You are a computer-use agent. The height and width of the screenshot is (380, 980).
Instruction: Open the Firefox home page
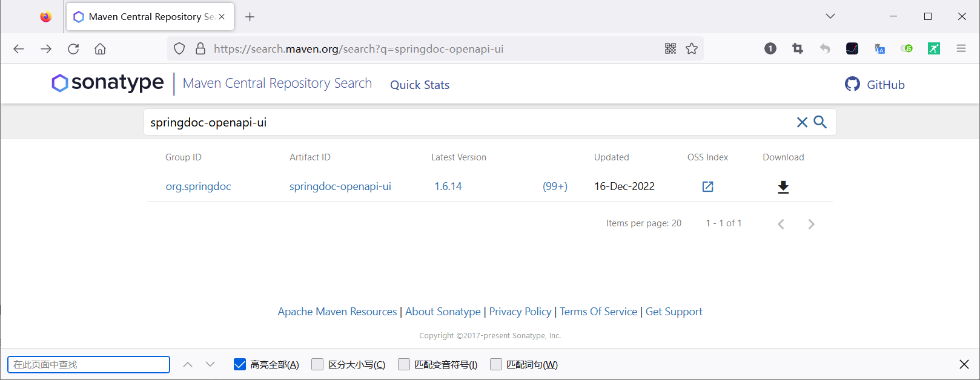coord(100,49)
